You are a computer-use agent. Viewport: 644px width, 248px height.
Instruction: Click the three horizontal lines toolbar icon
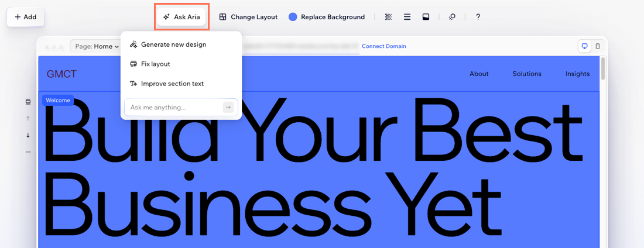(407, 17)
